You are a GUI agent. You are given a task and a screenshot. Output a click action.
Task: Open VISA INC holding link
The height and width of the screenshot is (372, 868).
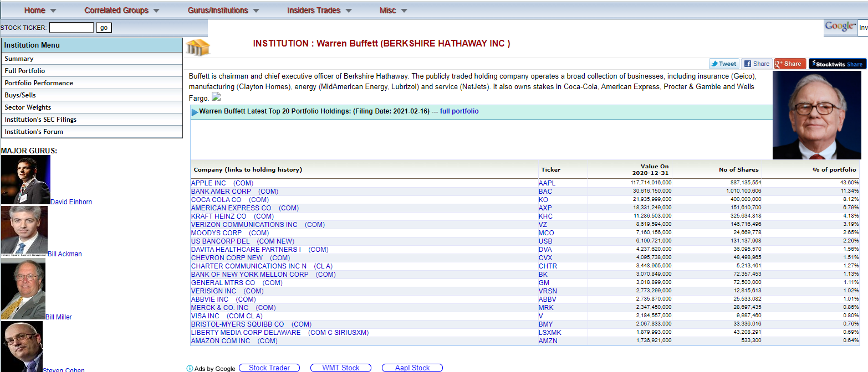coord(227,316)
